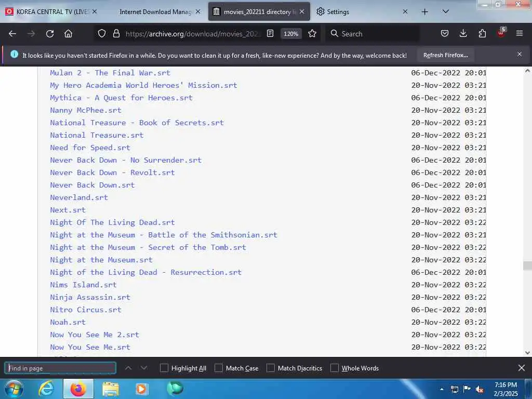
Task: Open Need for Speed.srt link
Action: tap(90, 148)
